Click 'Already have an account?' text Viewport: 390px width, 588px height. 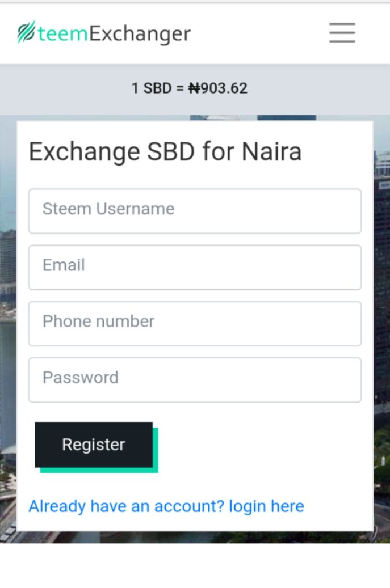coord(127,506)
